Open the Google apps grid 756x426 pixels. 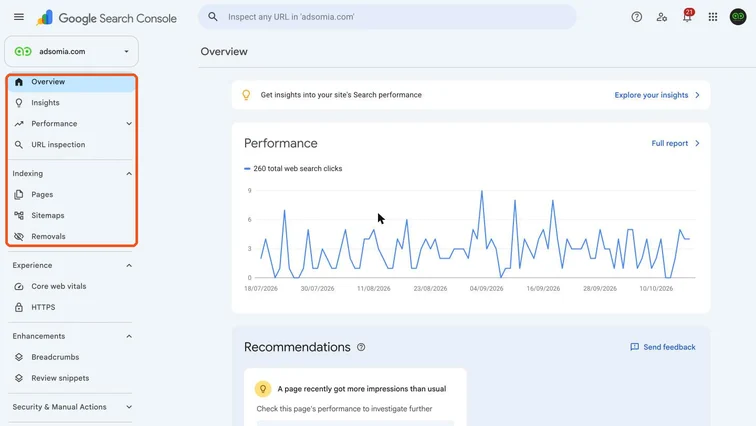point(713,17)
